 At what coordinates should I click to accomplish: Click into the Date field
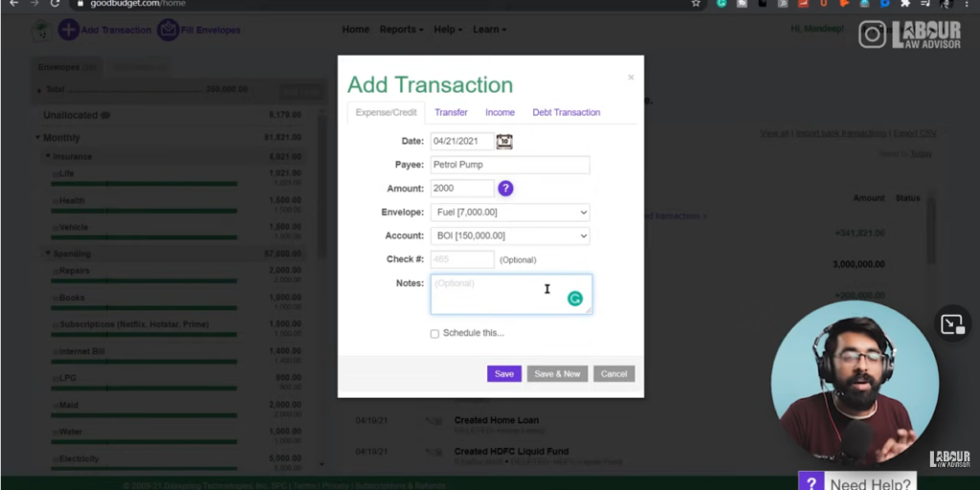pyautogui.click(x=462, y=142)
